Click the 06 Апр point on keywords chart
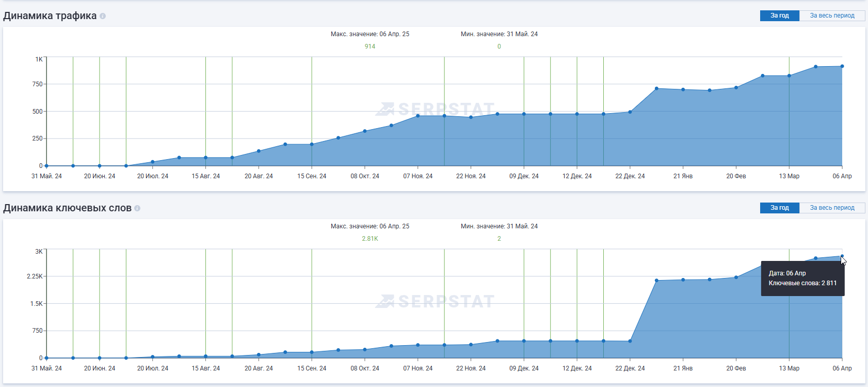Screen dimensions: 868x387 pyautogui.click(x=842, y=256)
